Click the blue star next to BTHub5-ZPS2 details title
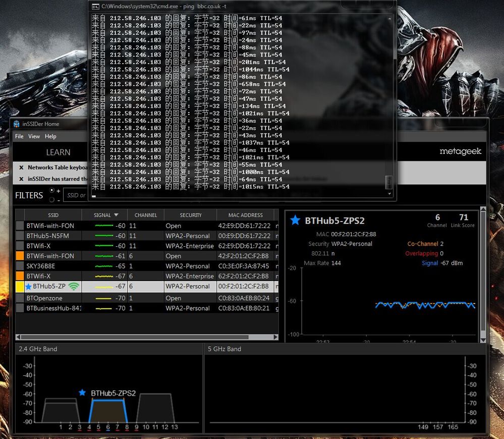Image resolution: width=504 pixels, height=439 pixels. coord(295,220)
